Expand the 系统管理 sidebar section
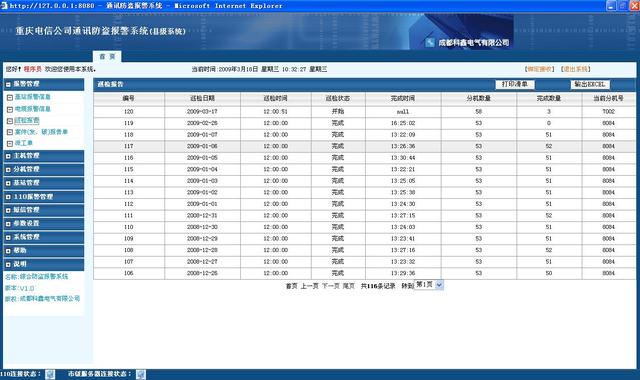The width and height of the screenshot is (640, 380). [8, 238]
